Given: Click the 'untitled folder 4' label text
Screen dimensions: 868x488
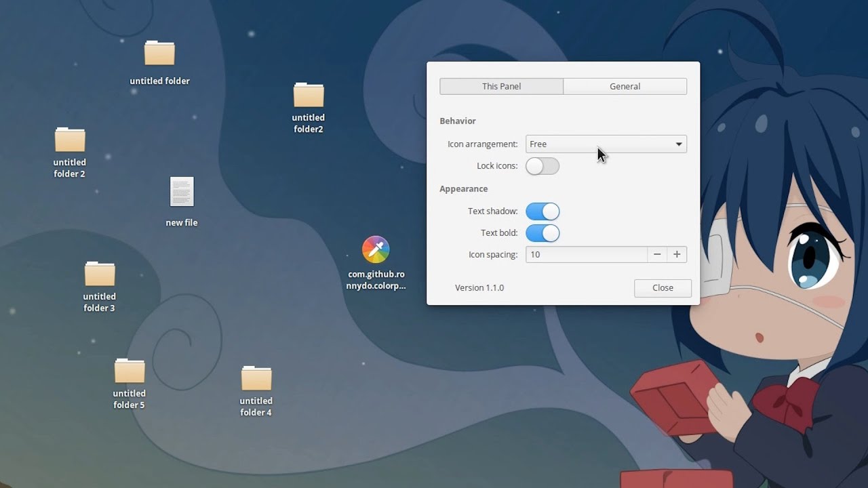Looking at the screenshot, I should point(256,407).
